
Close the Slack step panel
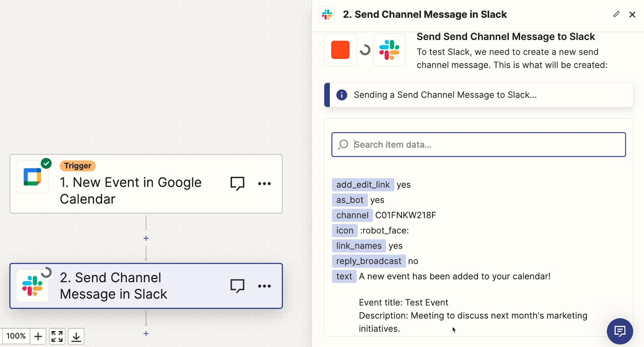coord(632,15)
